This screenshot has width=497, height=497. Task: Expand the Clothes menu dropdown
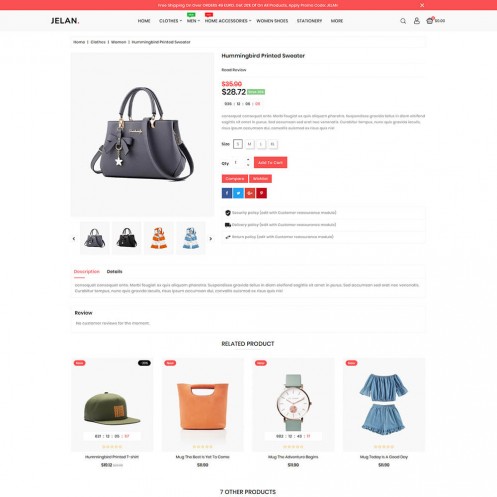(x=170, y=21)
